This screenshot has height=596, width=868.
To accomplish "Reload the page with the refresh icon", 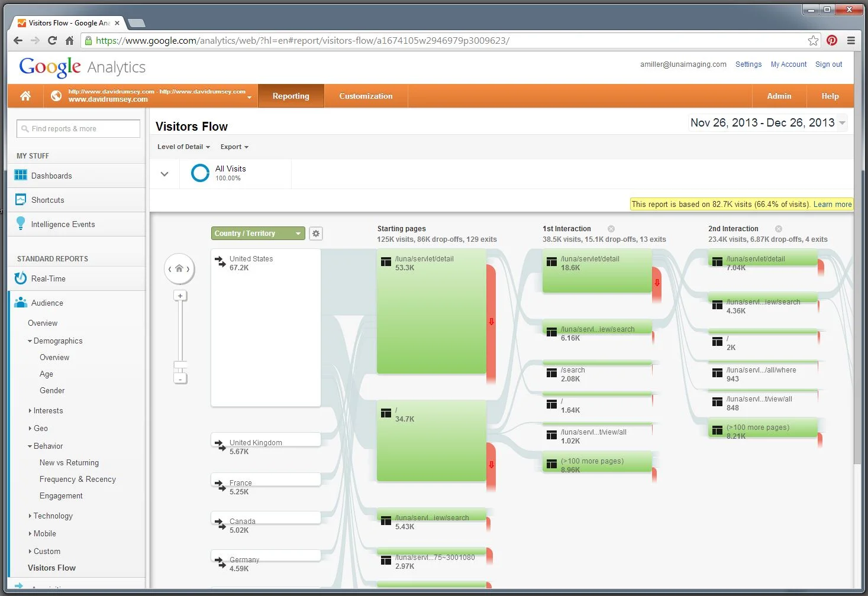I will (x=52, y=40).
